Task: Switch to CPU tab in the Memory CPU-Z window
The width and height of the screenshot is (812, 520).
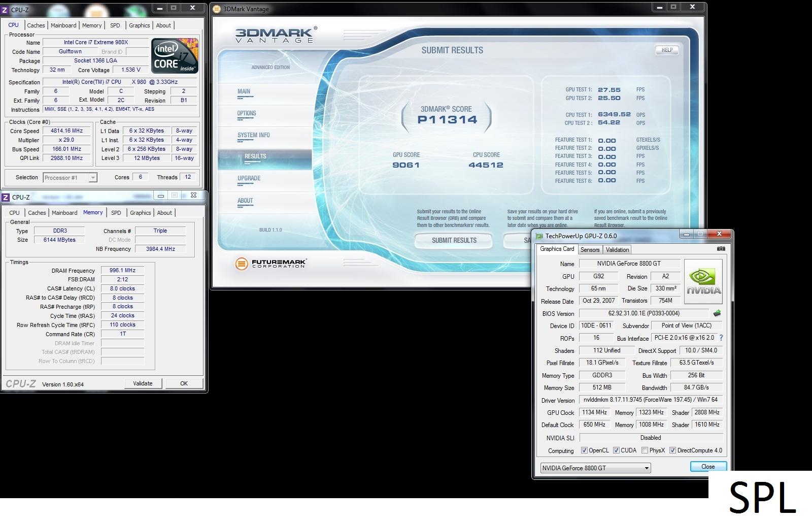Action: point(14,213)
